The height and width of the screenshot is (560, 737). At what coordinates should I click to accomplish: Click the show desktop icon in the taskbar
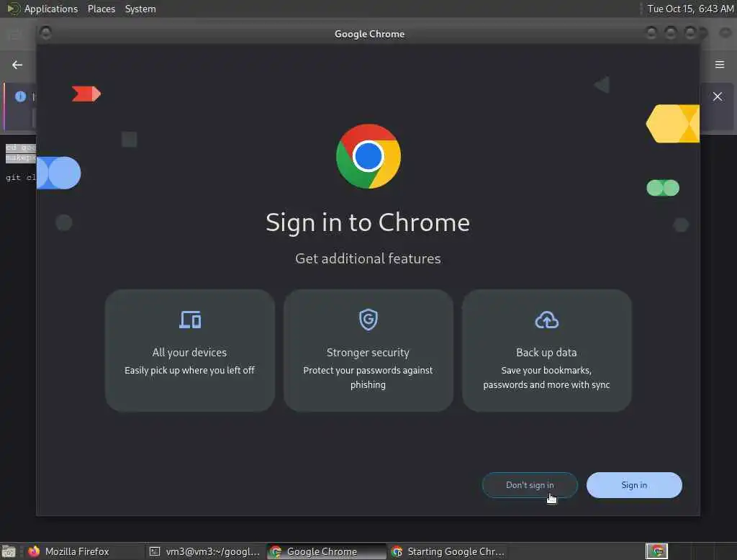(x=9, y=551)
